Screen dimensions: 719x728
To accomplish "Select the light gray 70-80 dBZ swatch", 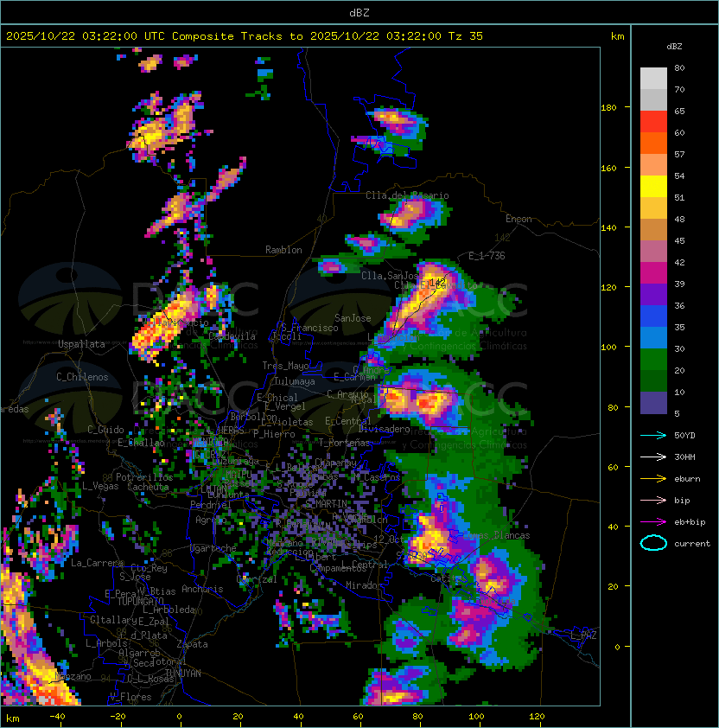I will click(653, 79).
